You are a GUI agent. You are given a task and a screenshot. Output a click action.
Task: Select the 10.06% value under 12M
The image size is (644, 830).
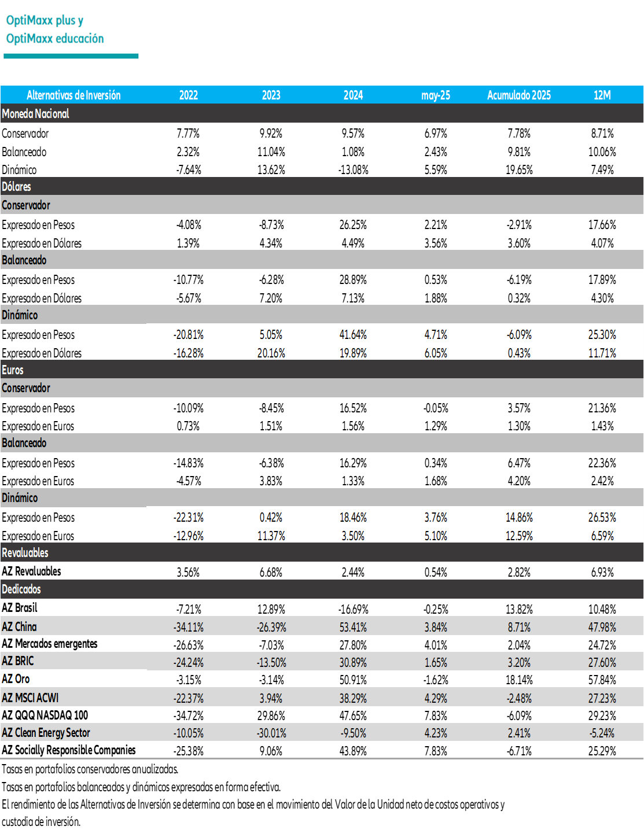[602, 152]
